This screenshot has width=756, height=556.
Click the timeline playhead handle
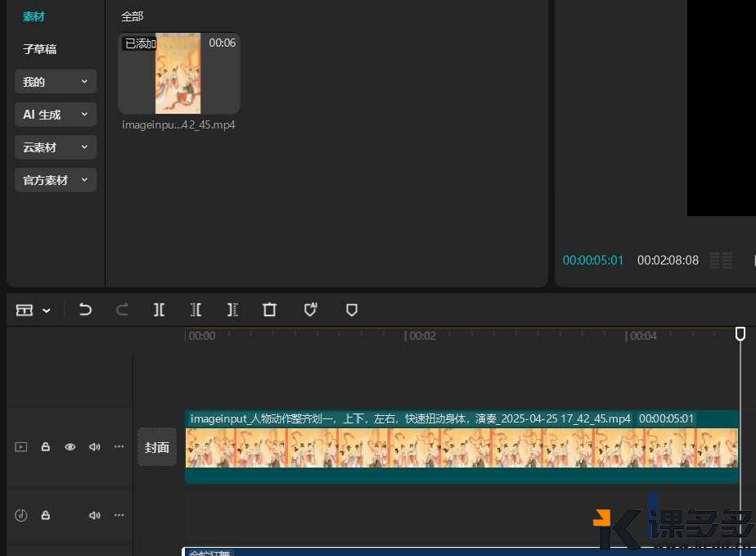coord(740,333)
